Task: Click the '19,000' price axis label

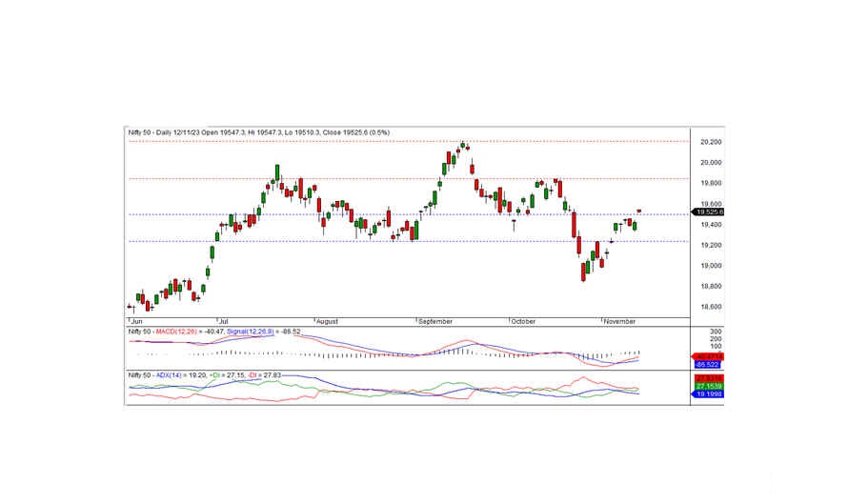Action: coord(711,266)
